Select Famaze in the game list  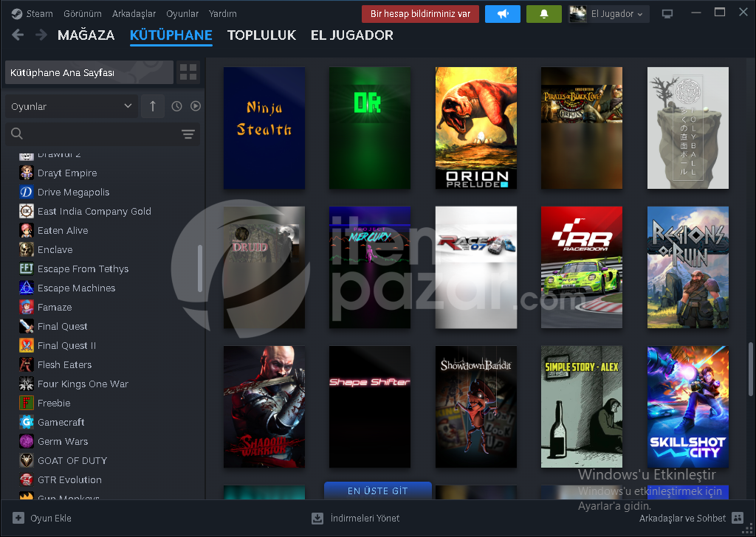click(55, 308)
